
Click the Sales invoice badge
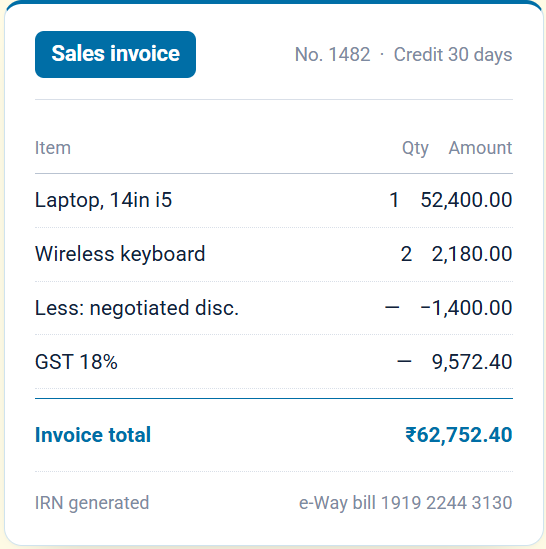point(115,54)
